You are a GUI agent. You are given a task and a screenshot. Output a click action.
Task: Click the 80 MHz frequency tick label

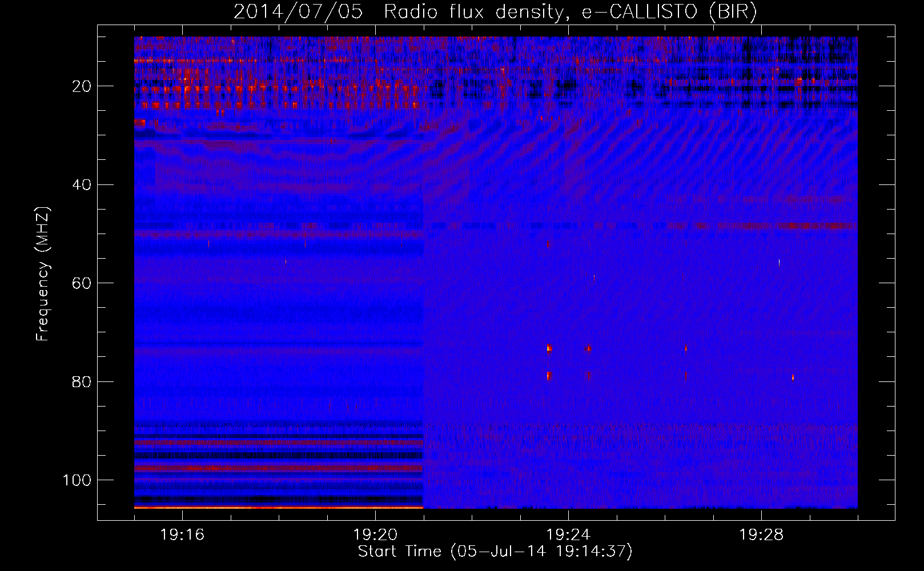[82, 381]
